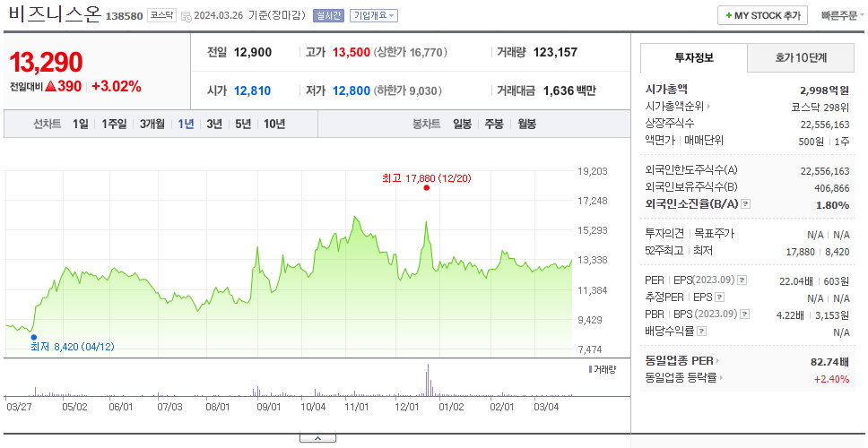The width and height of the screenshot is (868, 448).
Task: Click the red 최고 17,880 chart marker
Action: pyautogui.click(x=426, y=187)
